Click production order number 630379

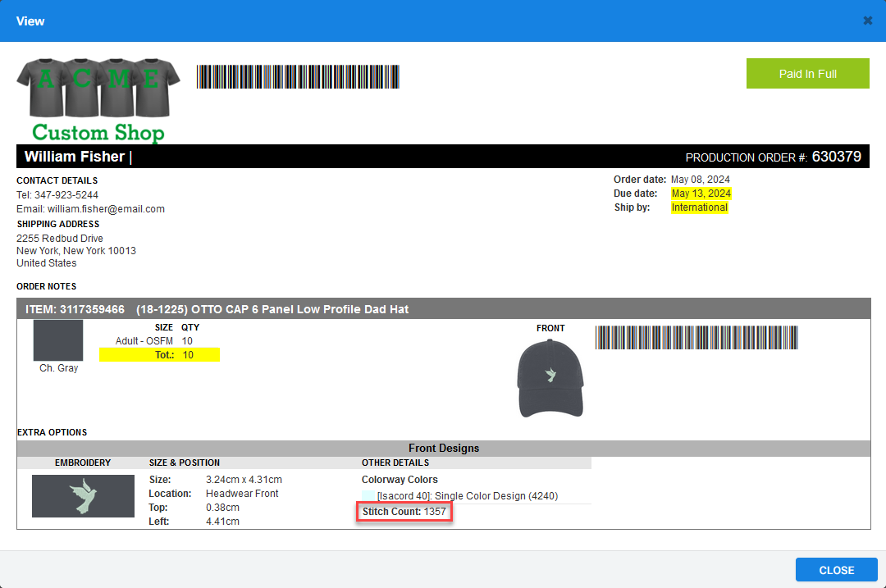click(836, 157)
